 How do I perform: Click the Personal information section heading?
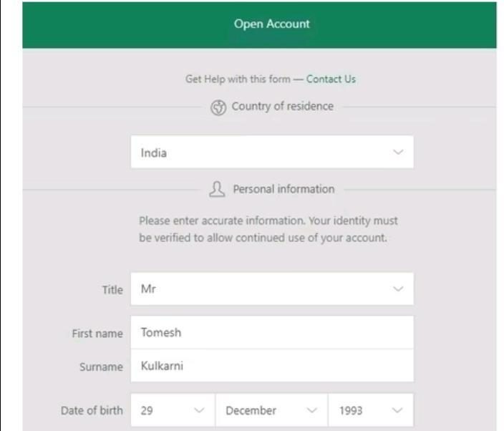(283, 189)
